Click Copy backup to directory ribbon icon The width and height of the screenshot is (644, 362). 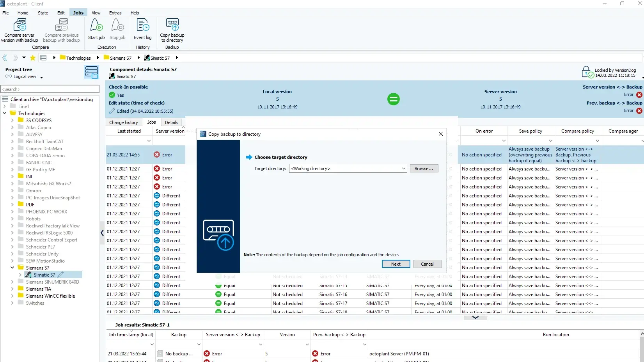(x=172, y=25)
